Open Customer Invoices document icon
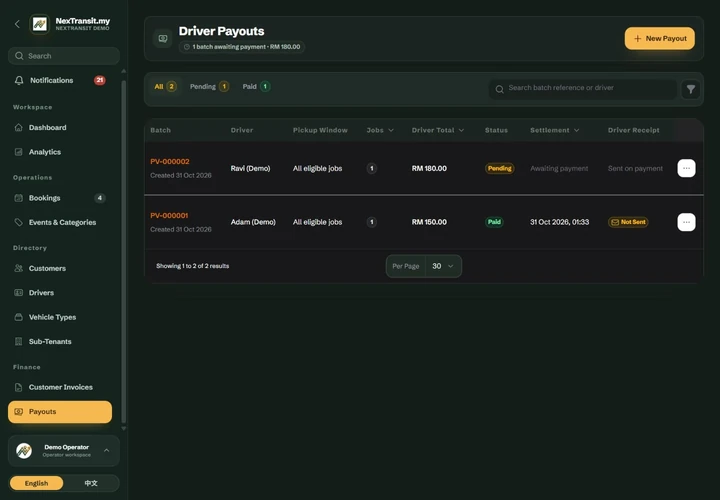 coord(18,388)
